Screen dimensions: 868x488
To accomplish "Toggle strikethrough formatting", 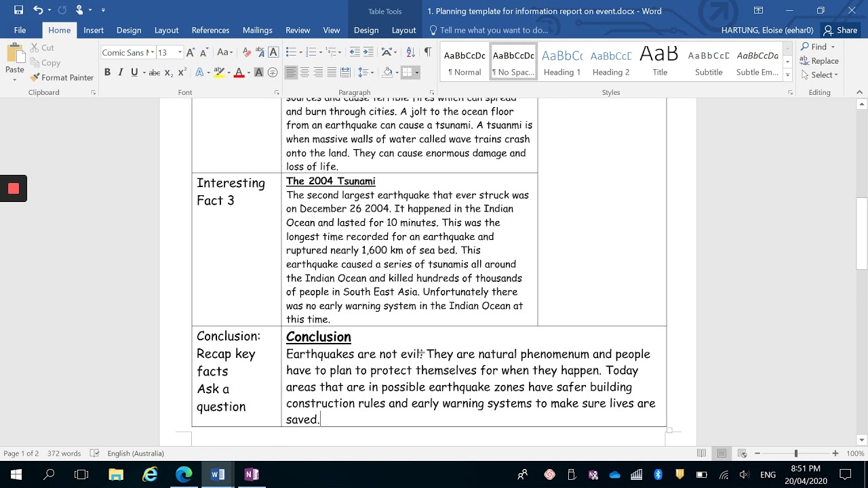I will click(x=155, y=73).
